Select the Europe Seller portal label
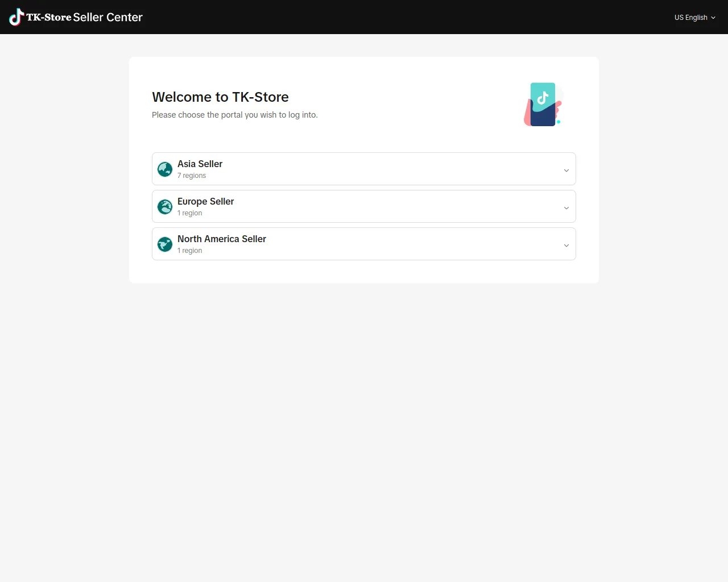This screenshot has width=728, height=582. (x=205, y=201)
